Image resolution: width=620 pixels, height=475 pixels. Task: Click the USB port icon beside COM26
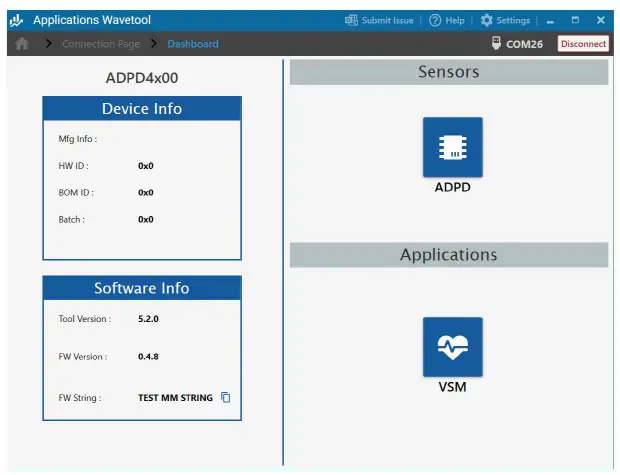496,44
